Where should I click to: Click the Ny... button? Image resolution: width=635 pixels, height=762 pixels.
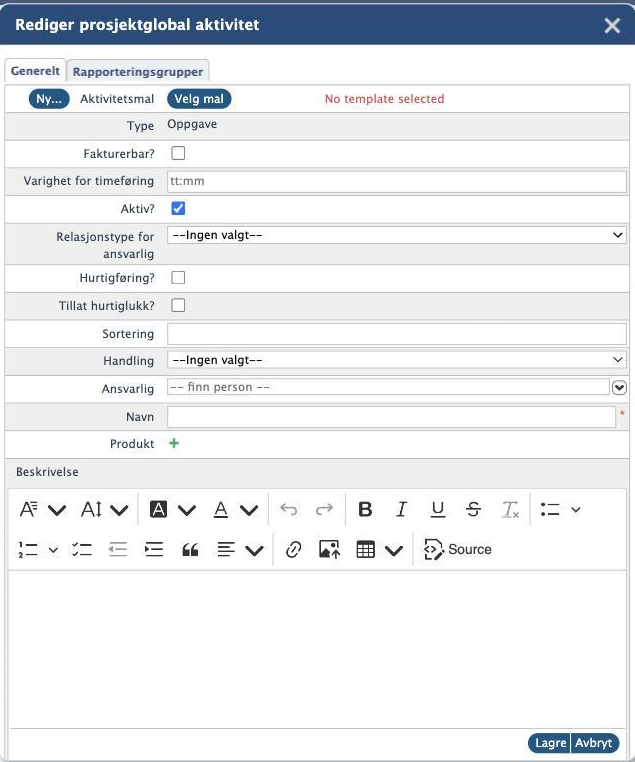coord(49,99)
